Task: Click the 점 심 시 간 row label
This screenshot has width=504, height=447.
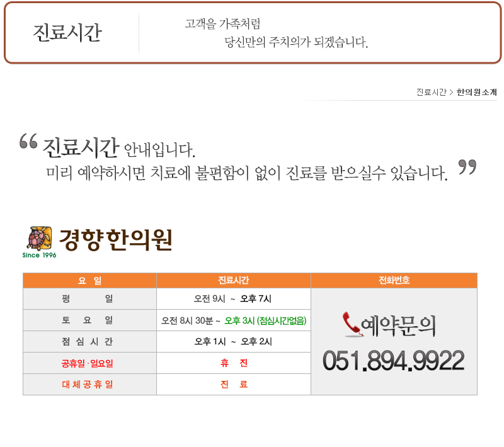Action: [x=88, y=341]
